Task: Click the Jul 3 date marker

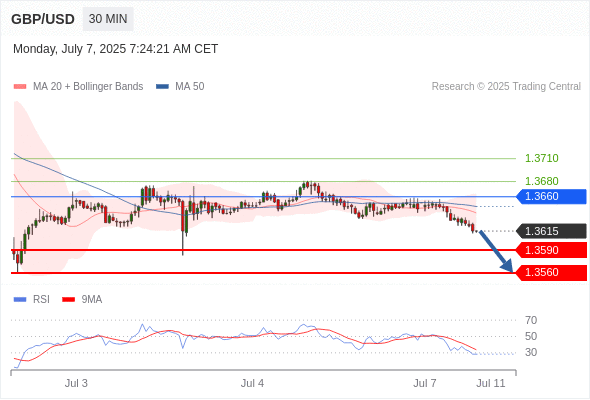Action: (76, 383)
